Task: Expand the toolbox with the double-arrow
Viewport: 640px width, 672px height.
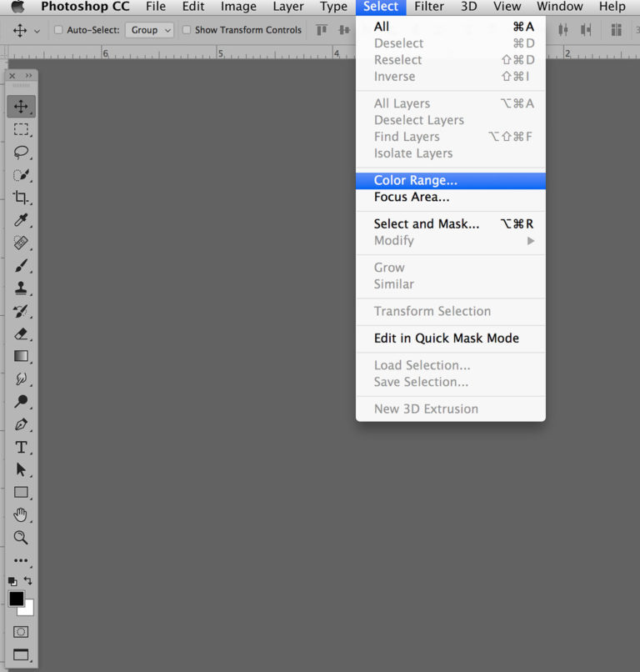Action: tap(28, 76)
